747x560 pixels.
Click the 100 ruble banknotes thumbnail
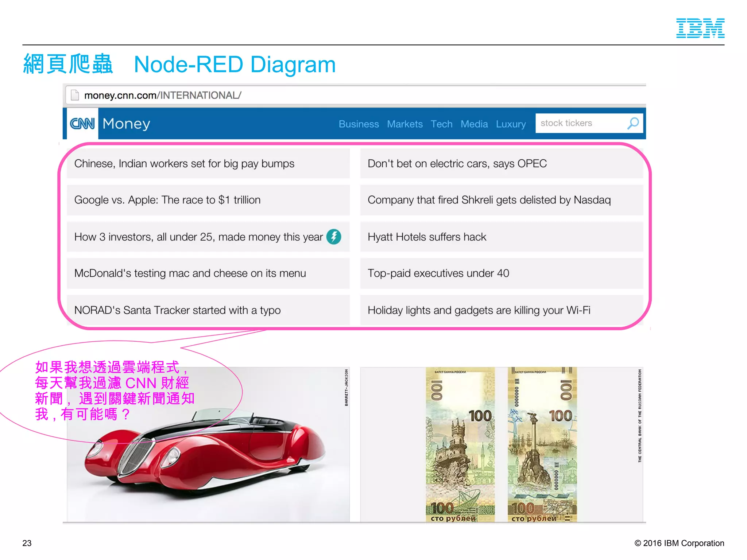point(502,444)
